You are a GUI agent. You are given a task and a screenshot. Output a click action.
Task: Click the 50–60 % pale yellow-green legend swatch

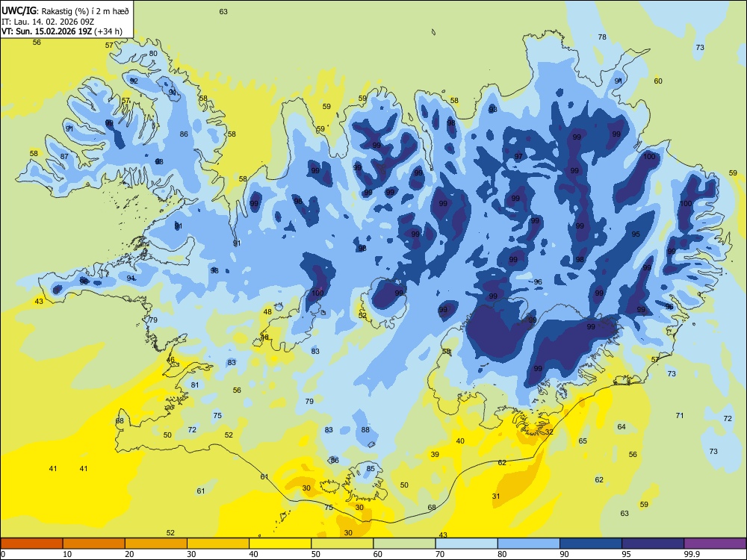coord(342,544)
